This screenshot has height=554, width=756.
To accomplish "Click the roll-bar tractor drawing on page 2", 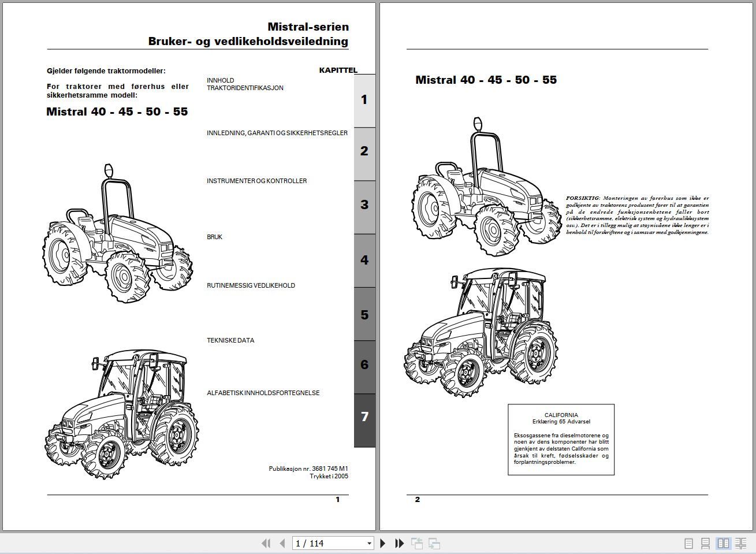I will pos(486,187).
